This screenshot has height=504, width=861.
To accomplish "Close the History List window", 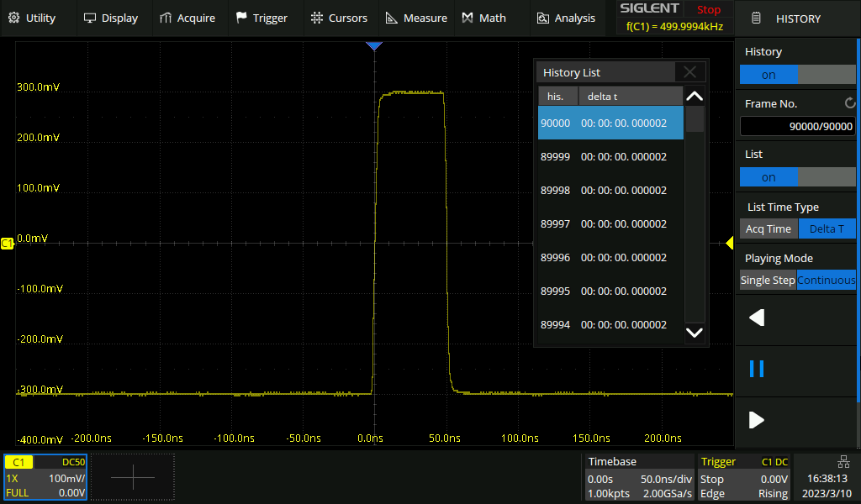I will (x=689, y=72).
